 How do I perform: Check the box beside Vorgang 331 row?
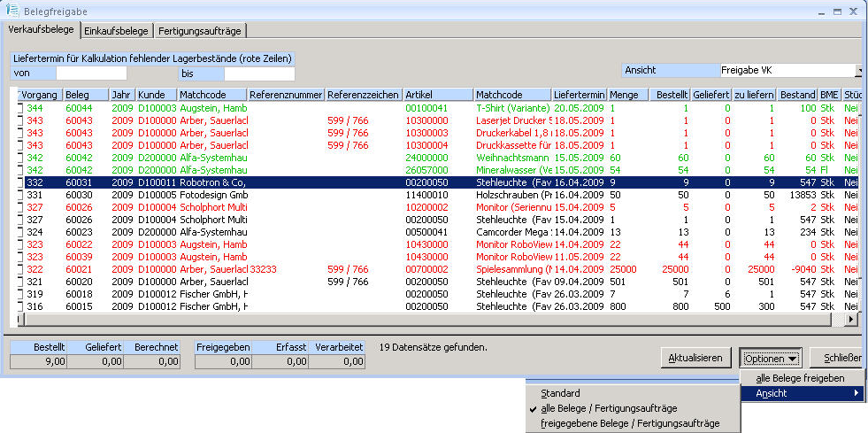(19, 194)
